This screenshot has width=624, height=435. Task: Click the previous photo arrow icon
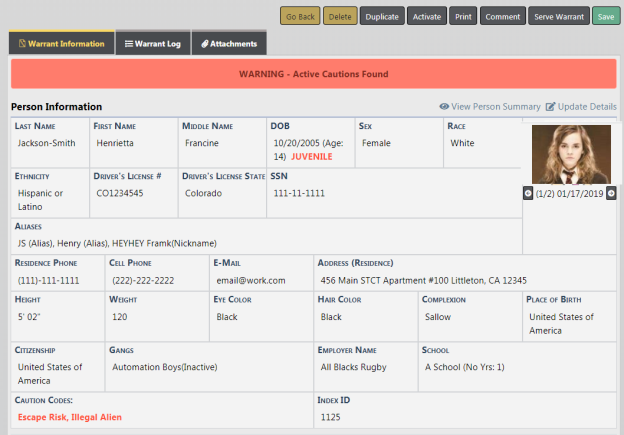pyautogui.click(x=528, y=193)
